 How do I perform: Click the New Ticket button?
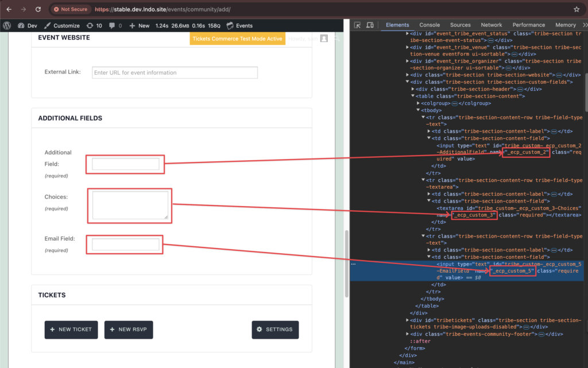[x=71, y=330]
